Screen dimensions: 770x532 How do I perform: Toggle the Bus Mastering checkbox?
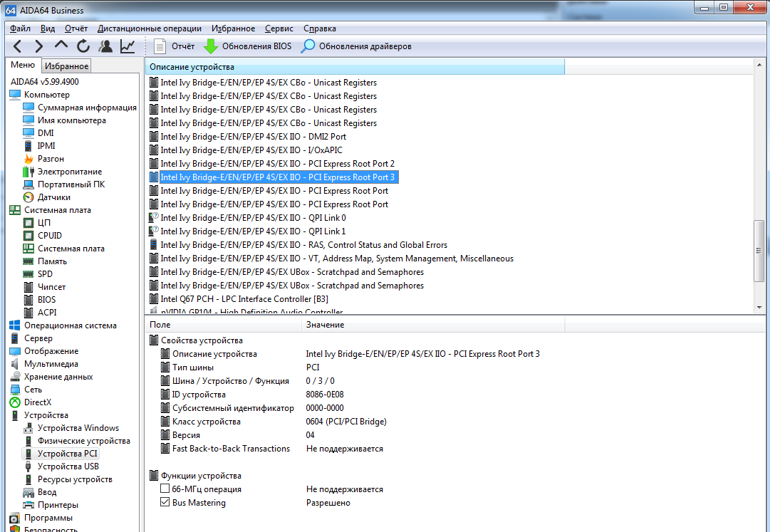click(x=165, y=502)
